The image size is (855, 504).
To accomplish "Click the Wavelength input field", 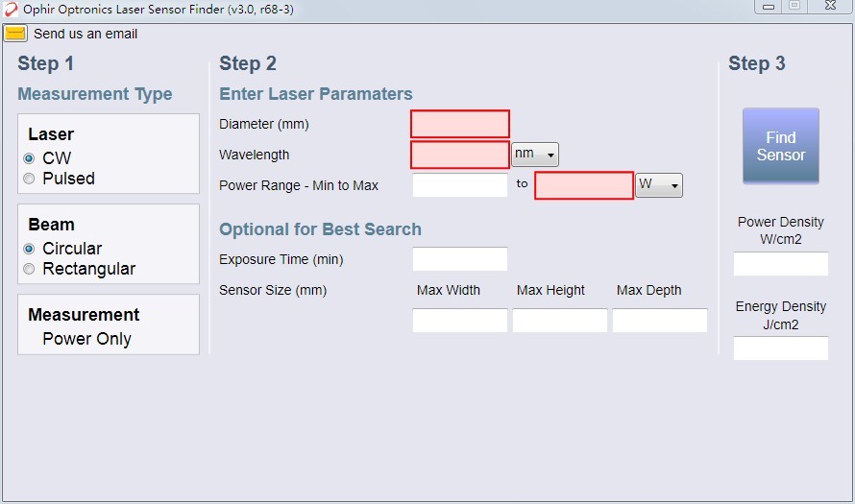I will pyautogui.click(x=460, y=155).
